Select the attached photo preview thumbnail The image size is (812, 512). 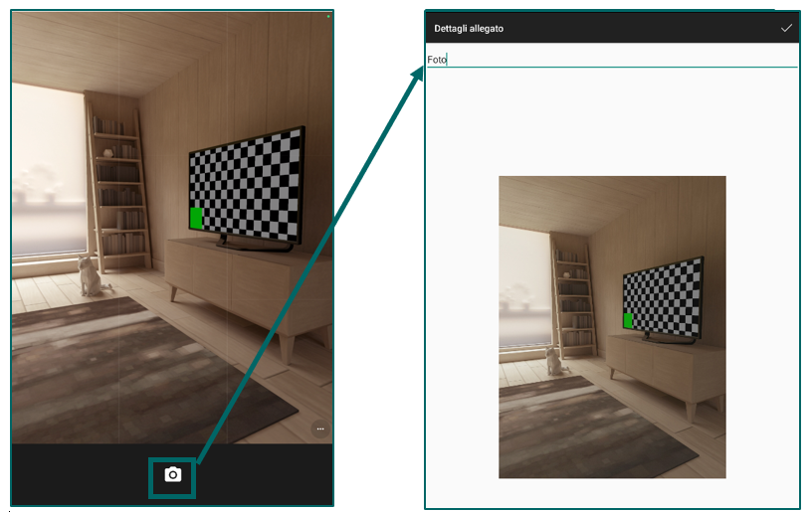tap(612, 327)
